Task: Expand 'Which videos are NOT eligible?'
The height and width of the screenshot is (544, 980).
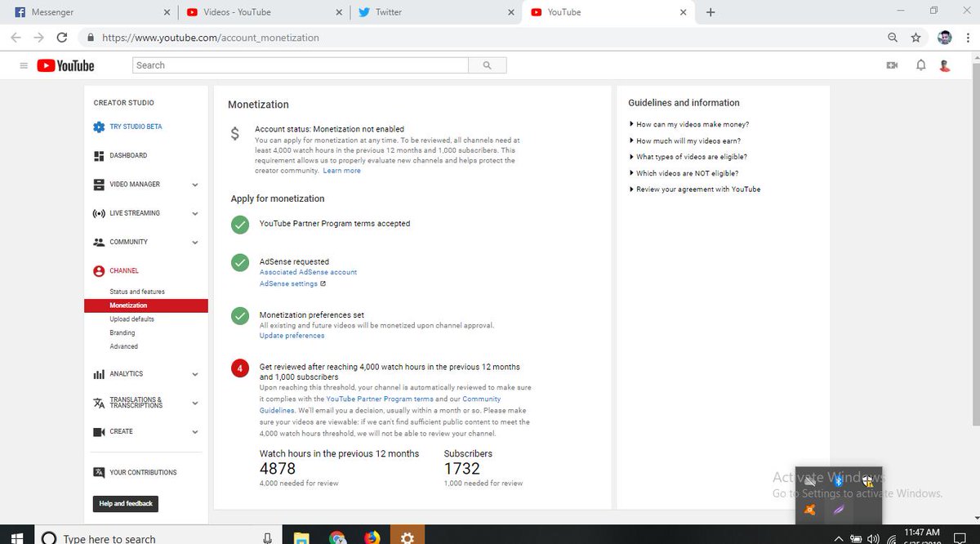Action: coord(684,173)
